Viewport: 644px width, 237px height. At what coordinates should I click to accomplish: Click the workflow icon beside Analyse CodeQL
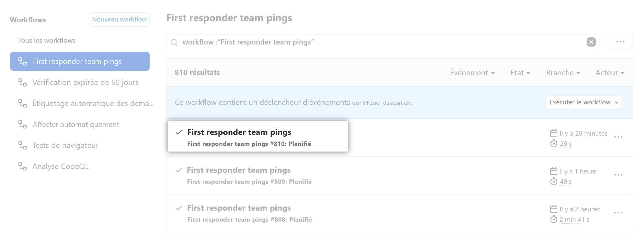tap(23, 166)
